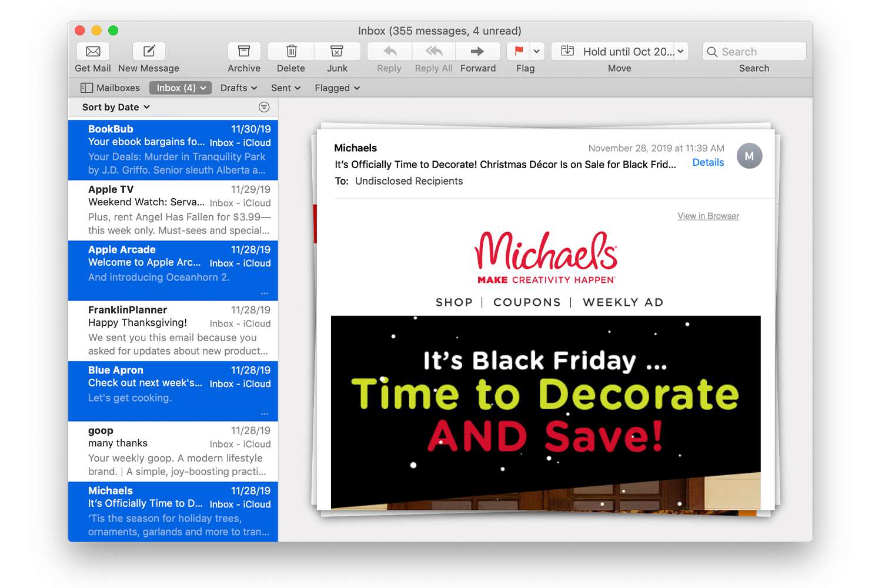This screenshot has height=588, width=882.
Task: Click the SHOP link in email
Action: [x=454, y=302]
